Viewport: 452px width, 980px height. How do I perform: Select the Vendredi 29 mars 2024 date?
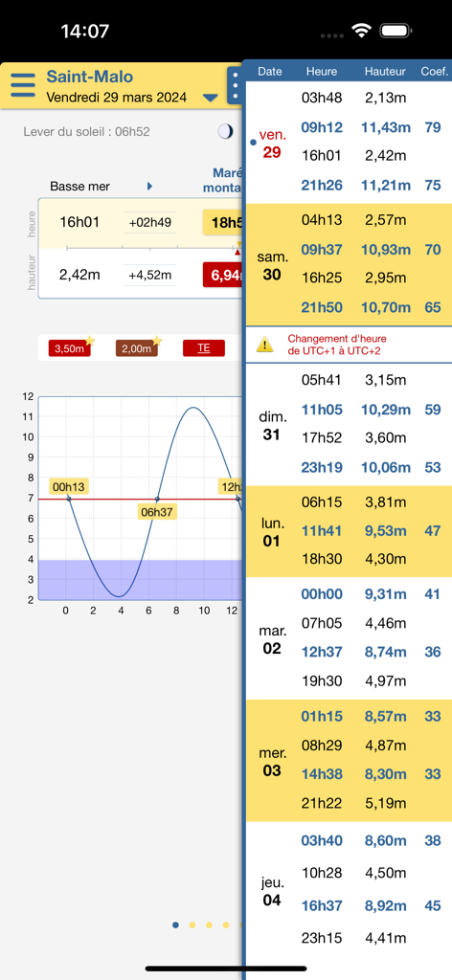(116, 98)
